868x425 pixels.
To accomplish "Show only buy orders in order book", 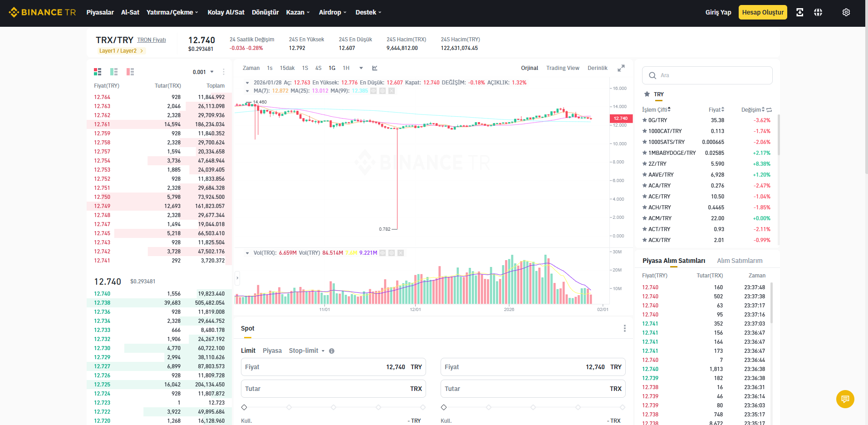I will 114,72.
